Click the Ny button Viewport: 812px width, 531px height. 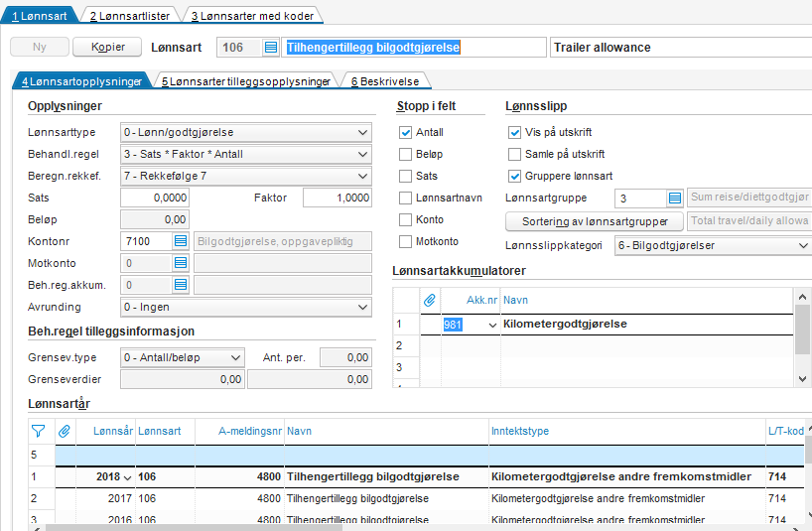coord(40,47)
